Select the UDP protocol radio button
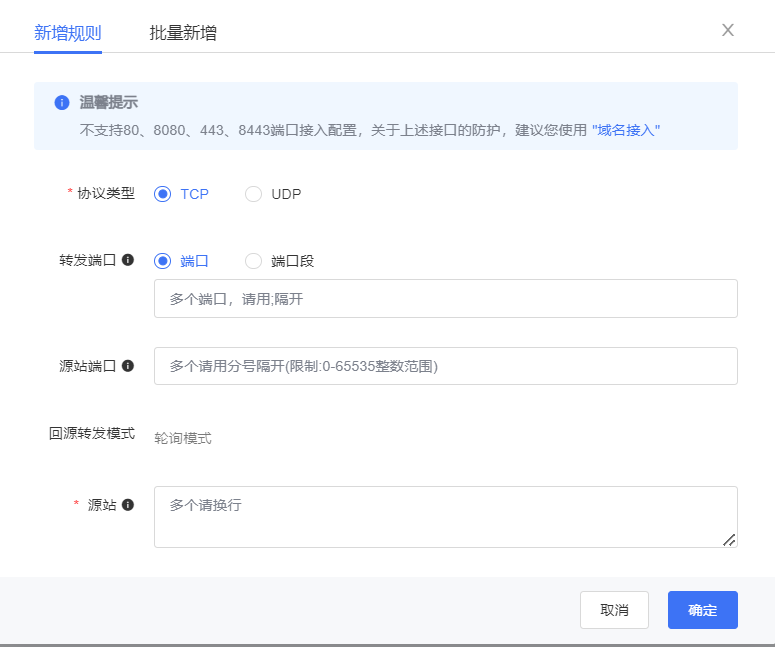 click(254, 194)
